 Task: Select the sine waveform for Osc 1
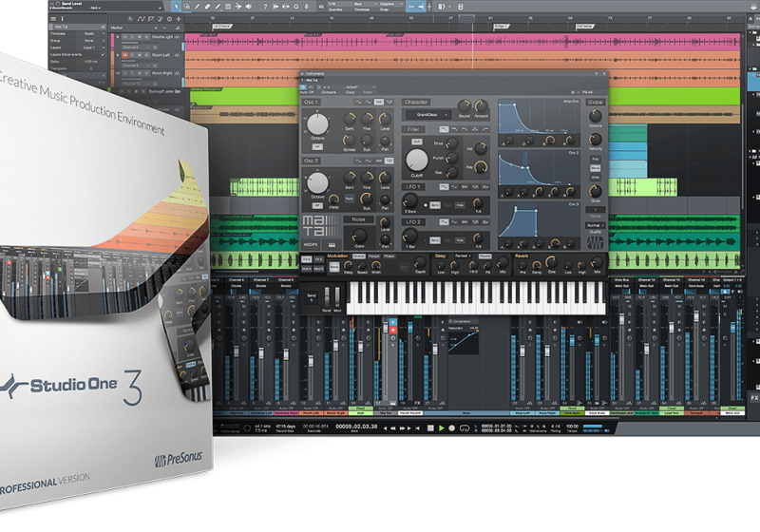[x=358, y=103]
